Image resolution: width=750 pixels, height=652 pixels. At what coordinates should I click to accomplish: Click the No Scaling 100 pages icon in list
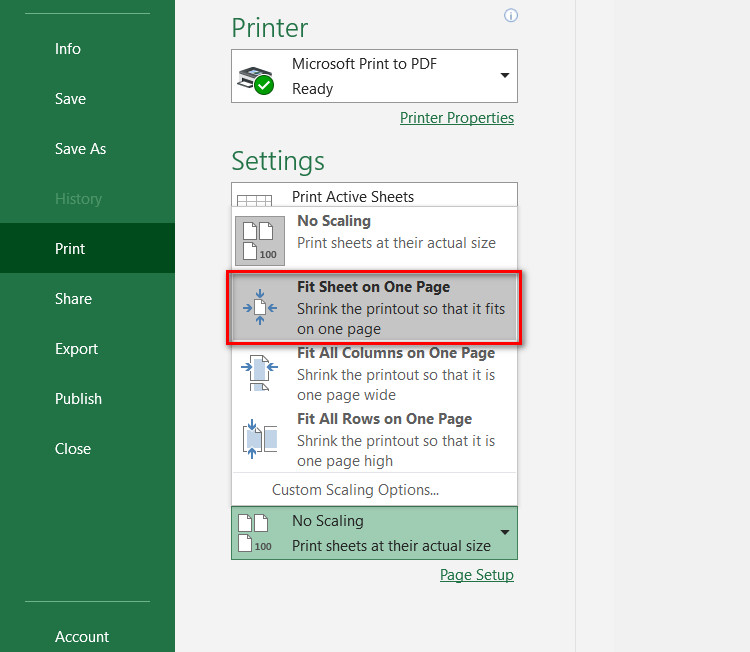pos(260,241)
